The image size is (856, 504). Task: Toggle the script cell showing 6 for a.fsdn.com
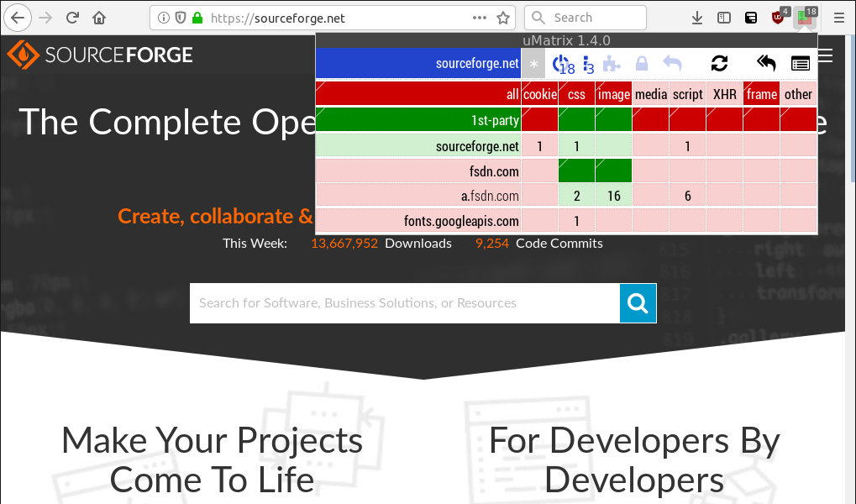pyautogui.click(x=688, y=196)
